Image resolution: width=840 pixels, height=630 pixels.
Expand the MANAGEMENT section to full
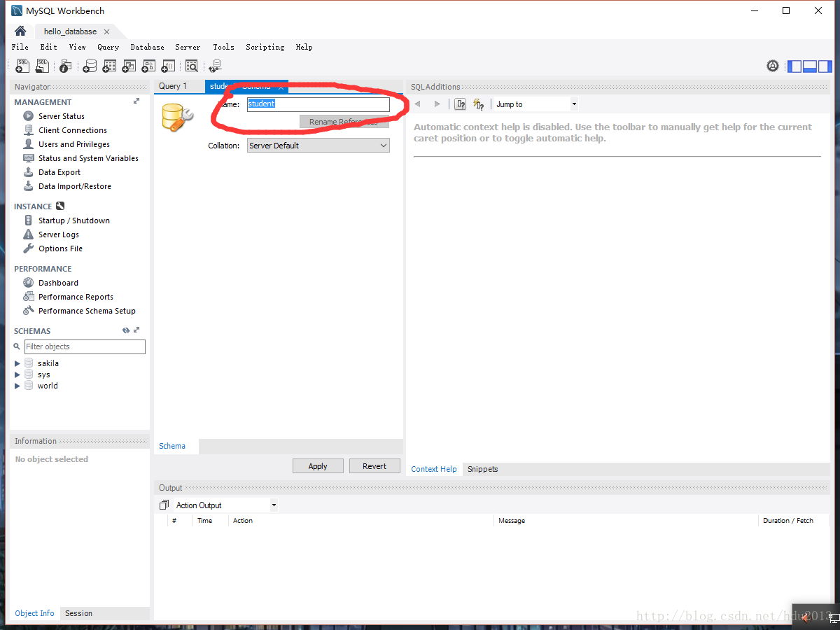136,101
